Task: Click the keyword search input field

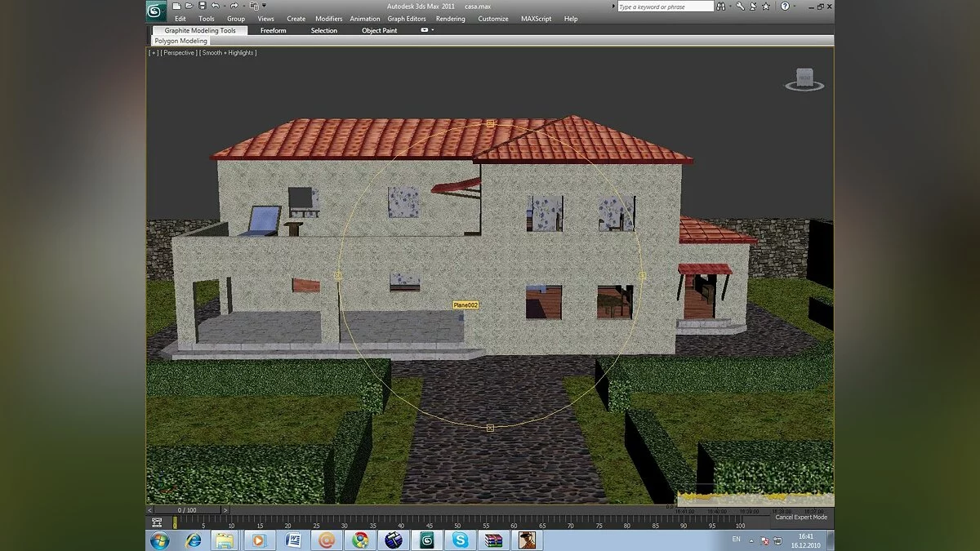Action: (665, 7)
